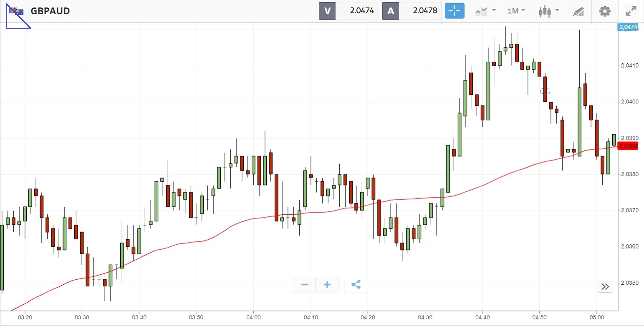This screenshot has height=326, width=644.
Task: Click the blue 2.0474 current price label
Action: click(628, 28)
